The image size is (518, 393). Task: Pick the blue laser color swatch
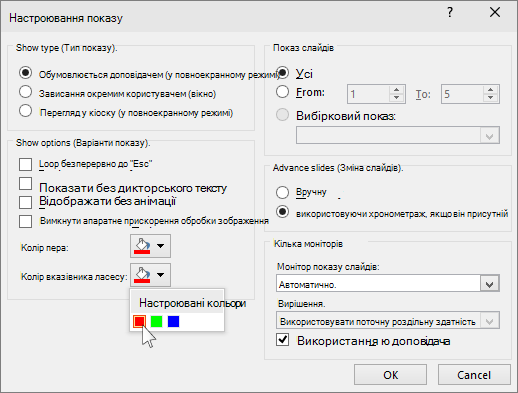pos(173,322)
